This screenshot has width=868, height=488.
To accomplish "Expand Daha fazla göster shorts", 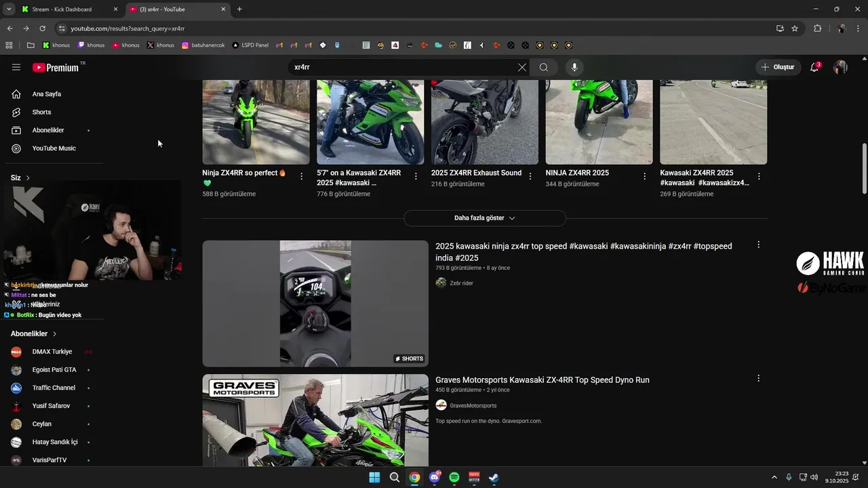I will pyautogui.click(x=485, y=218).
